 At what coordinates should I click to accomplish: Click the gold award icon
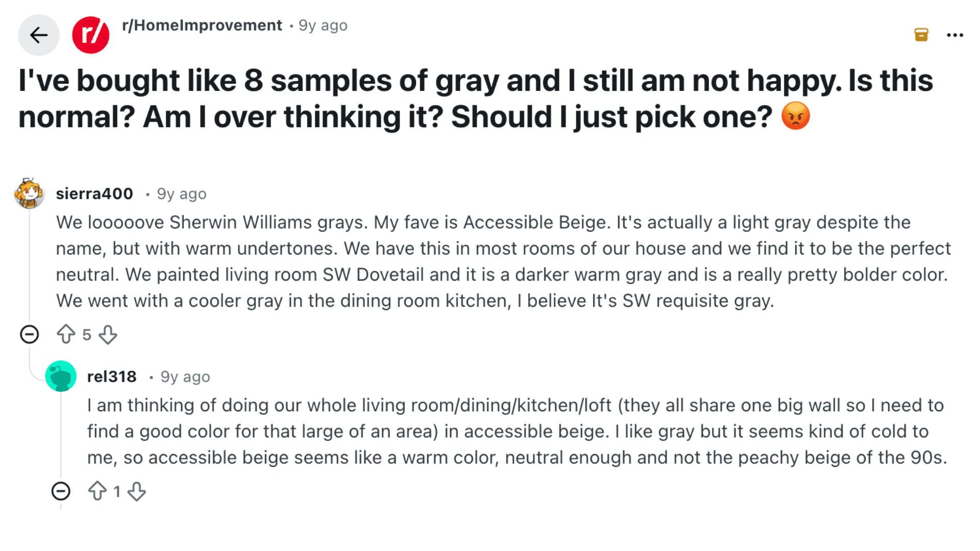pyautogui.click(x=920, y=35)
